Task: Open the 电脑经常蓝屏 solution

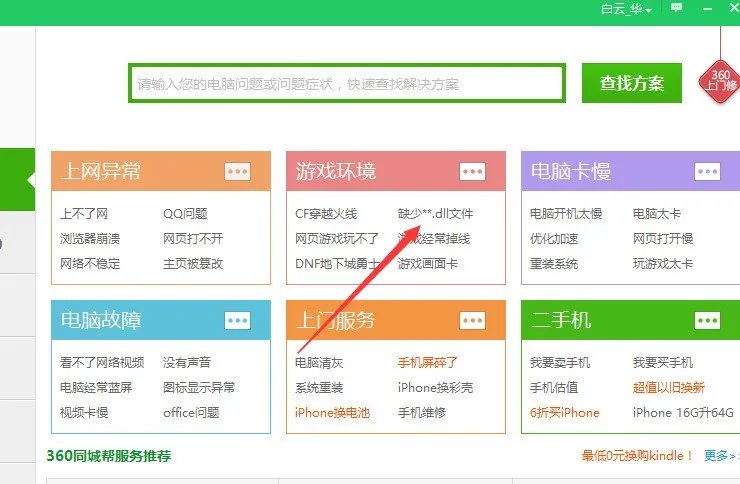Action: [x=96, y=388]
